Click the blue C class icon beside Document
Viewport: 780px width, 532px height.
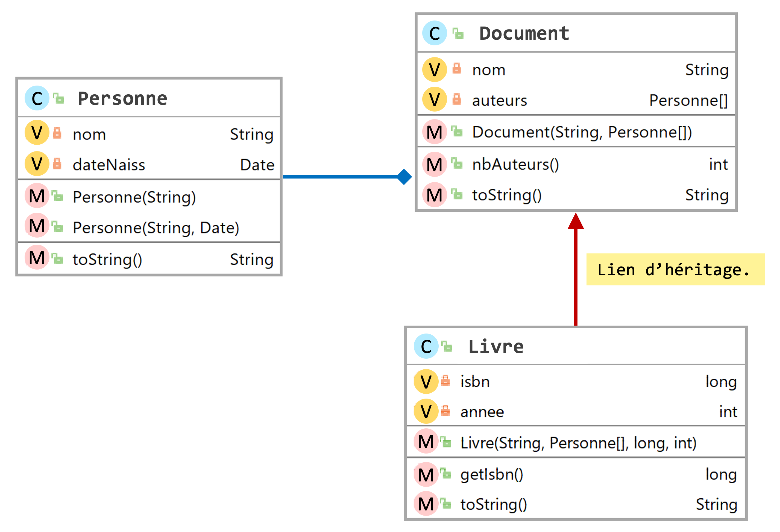[x=435, y=33]
